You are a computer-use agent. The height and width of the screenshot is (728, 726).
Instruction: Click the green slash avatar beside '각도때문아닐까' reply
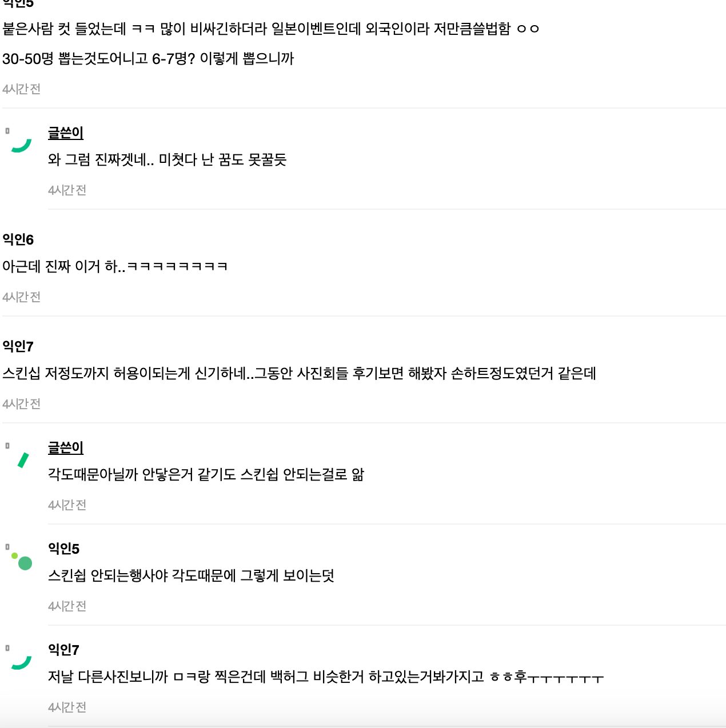23,460
